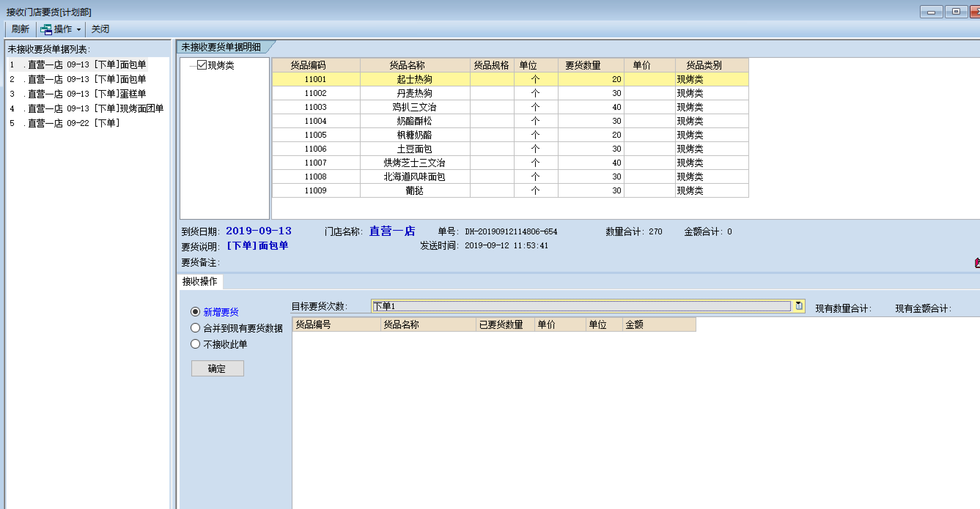Viewport: 980px width, 509px height.
Task: Click the red icon at the 要货备注 row end
Action: (977, 262)
